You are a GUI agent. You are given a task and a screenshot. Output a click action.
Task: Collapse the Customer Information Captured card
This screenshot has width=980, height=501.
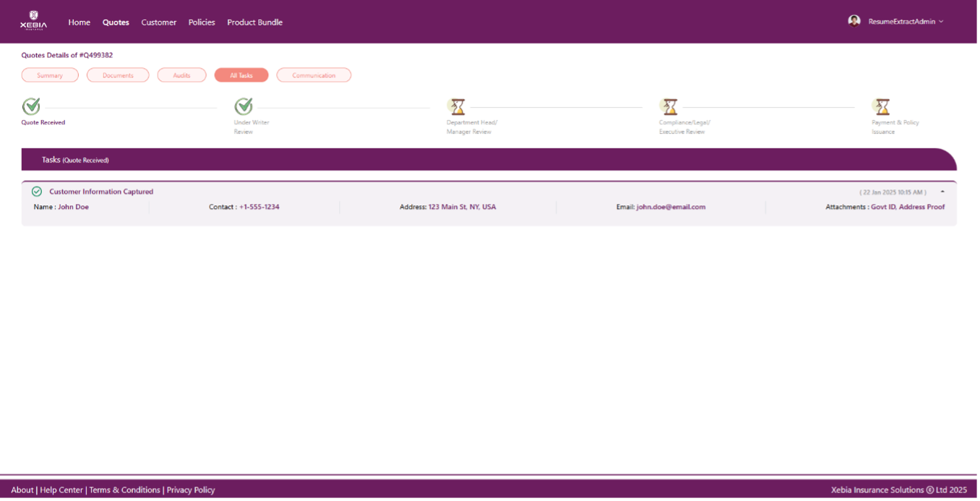tap(942, 192)
